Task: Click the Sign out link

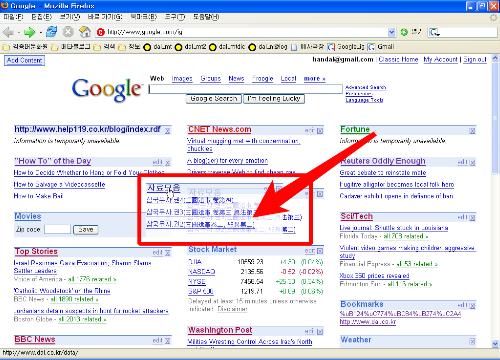Action: 475,60
